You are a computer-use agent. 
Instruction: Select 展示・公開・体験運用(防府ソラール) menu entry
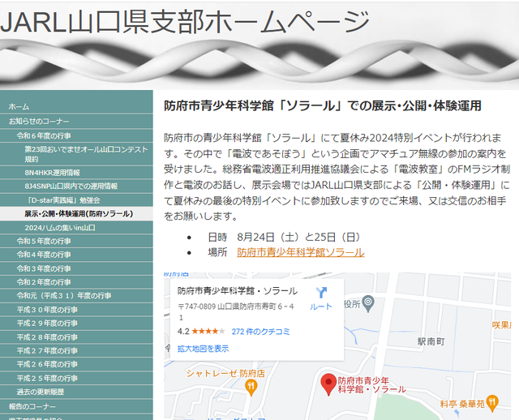pos(76,214)
